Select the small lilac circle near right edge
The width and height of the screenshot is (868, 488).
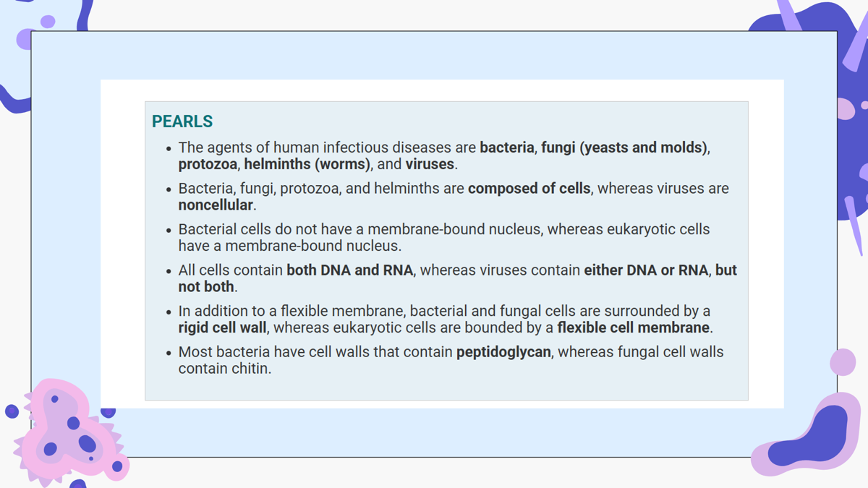843,362
